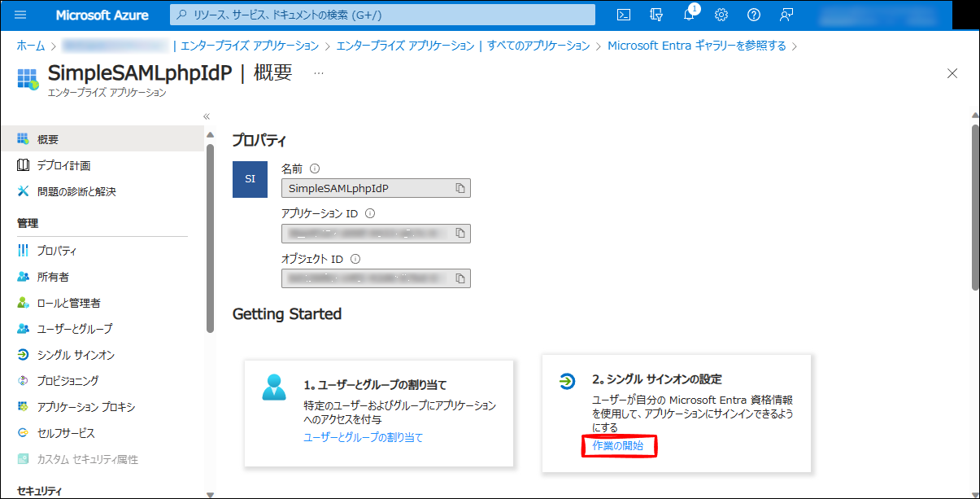
Task: Open the more options ellipsis beside 概要
Action: click(319, 72)
